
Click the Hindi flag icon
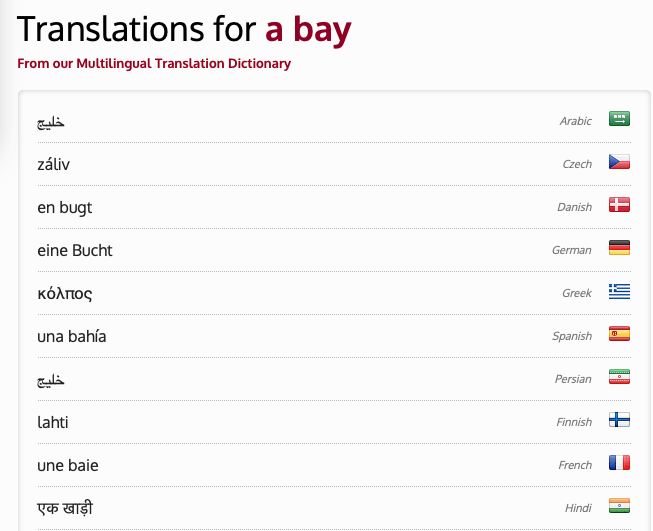[x=619, y=506]
